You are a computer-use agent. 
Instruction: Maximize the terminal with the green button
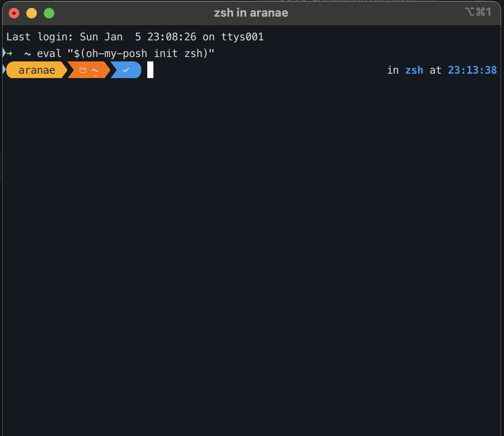point(49,13)
